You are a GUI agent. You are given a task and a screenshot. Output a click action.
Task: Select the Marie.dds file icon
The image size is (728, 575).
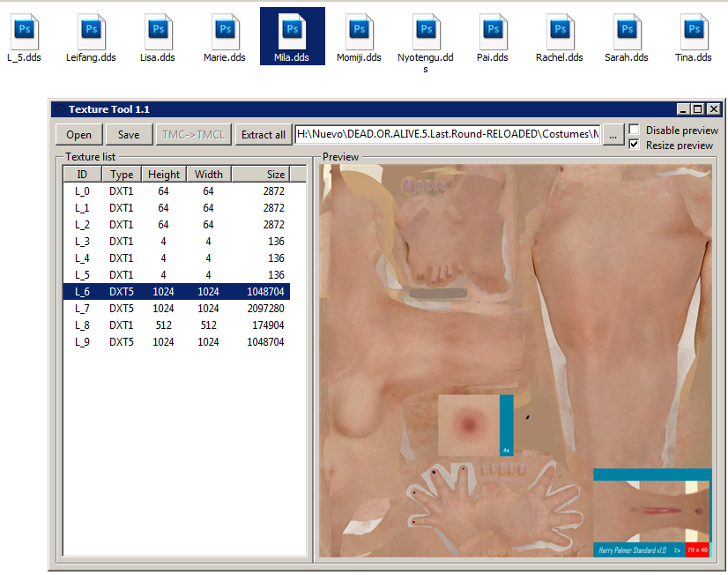click(x=225, y=32)
